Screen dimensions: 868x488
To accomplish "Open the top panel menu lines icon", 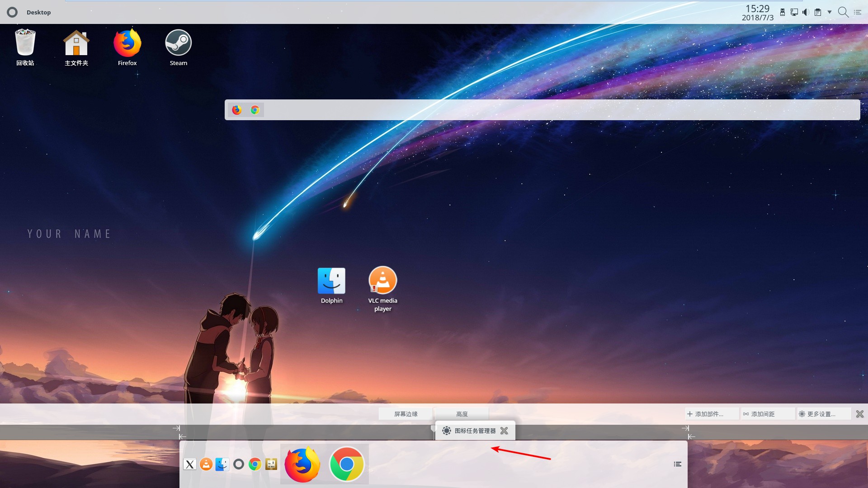I will [x=858, y=12].
